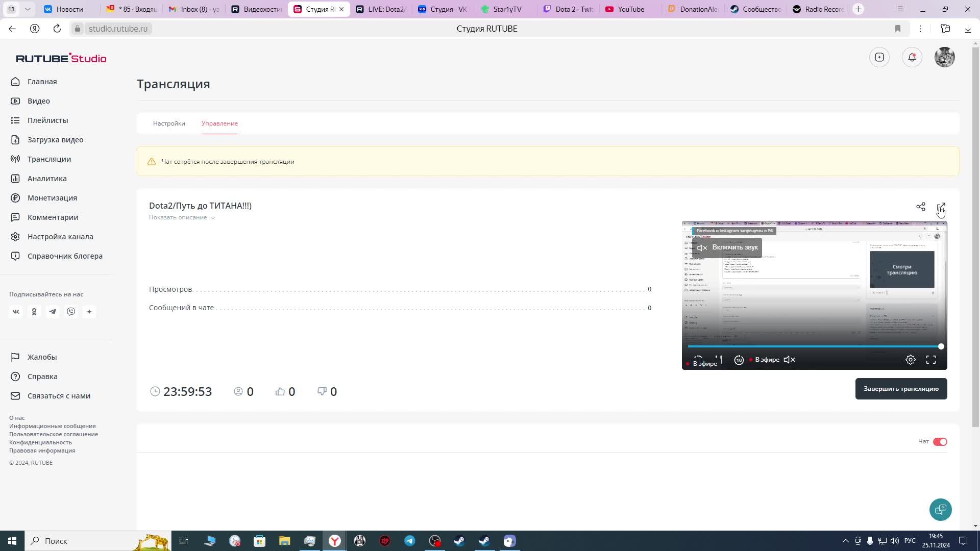This screenshot has width=980, height=551.
Task: Switch to YouTube browser tab
Action: (631, 9)
